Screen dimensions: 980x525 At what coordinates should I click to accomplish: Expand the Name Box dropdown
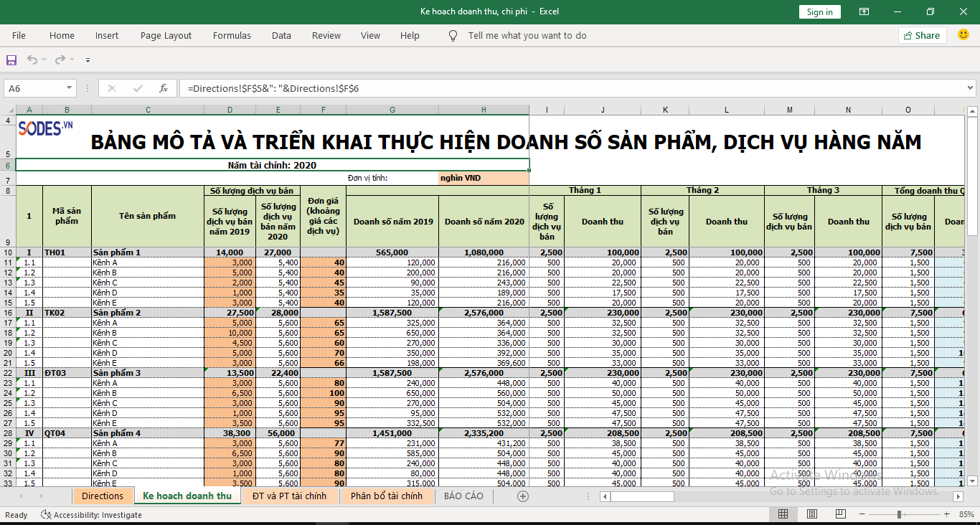pos(70,88)
